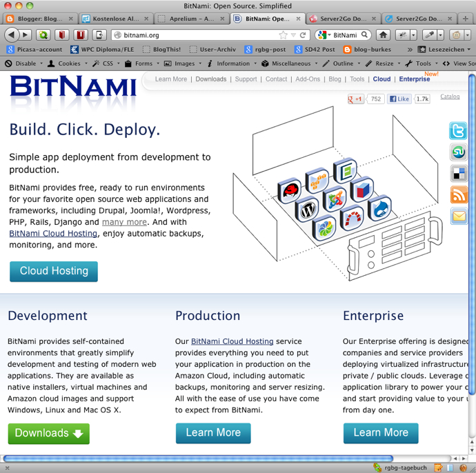Open the Cookies dropdown menu
Viewport: 476px width, 473px height.
click(69, 63)
